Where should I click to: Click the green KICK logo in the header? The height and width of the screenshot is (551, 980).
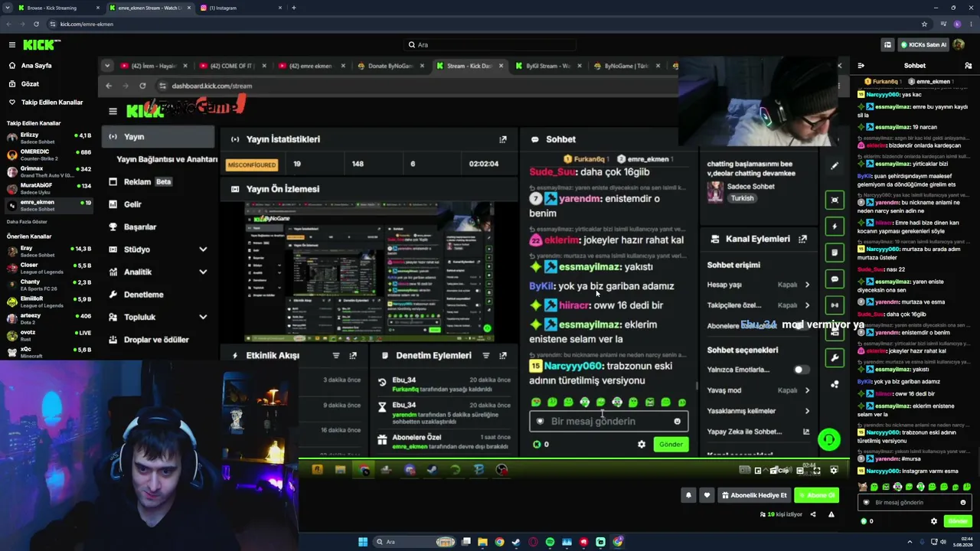coord(38,45)
